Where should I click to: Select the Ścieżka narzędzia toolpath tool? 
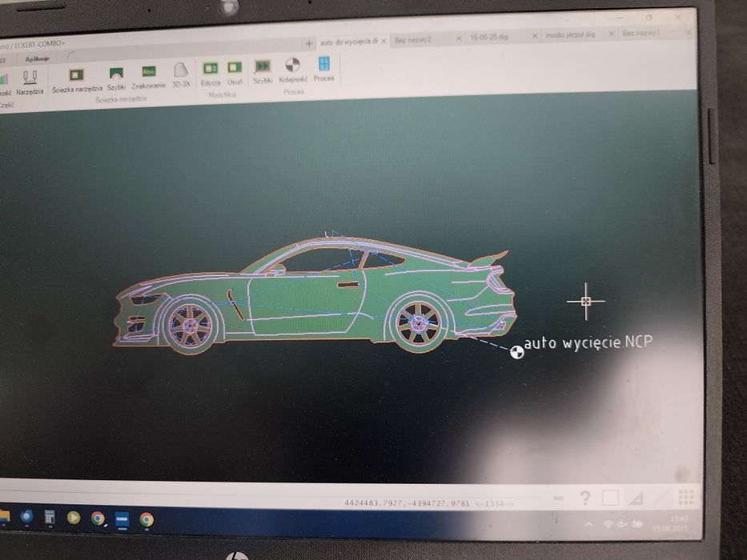pos(77,80)
